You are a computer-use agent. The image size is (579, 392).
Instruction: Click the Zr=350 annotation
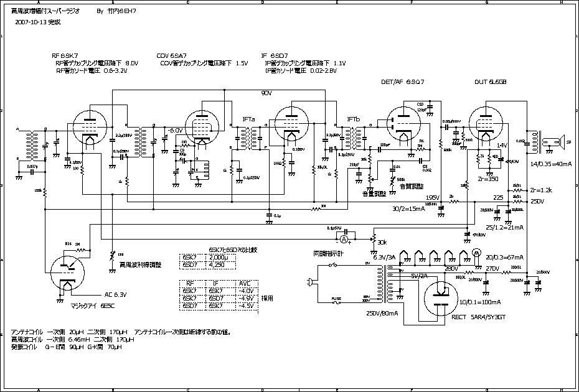(x=488, y=179)
